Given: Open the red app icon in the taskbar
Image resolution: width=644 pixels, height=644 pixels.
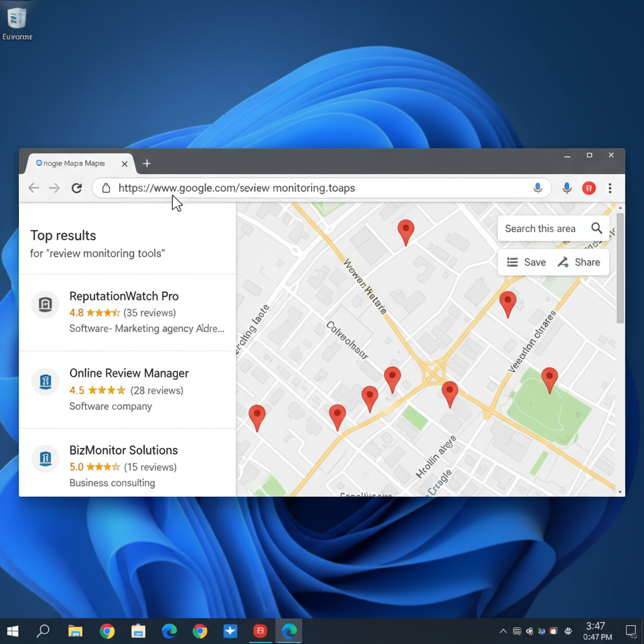Looking at the screenshot, I should [x=260, y=631].
